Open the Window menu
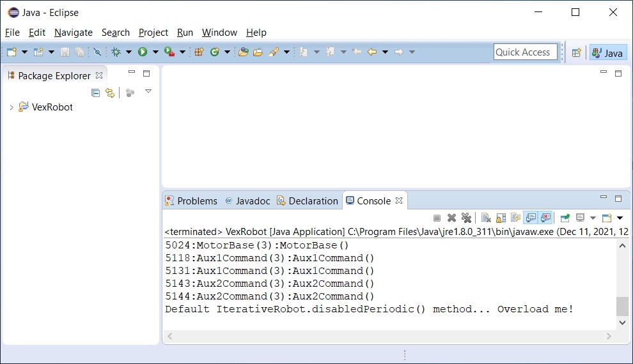The height and width of the screenshot is (364, 633). [219, 32]
